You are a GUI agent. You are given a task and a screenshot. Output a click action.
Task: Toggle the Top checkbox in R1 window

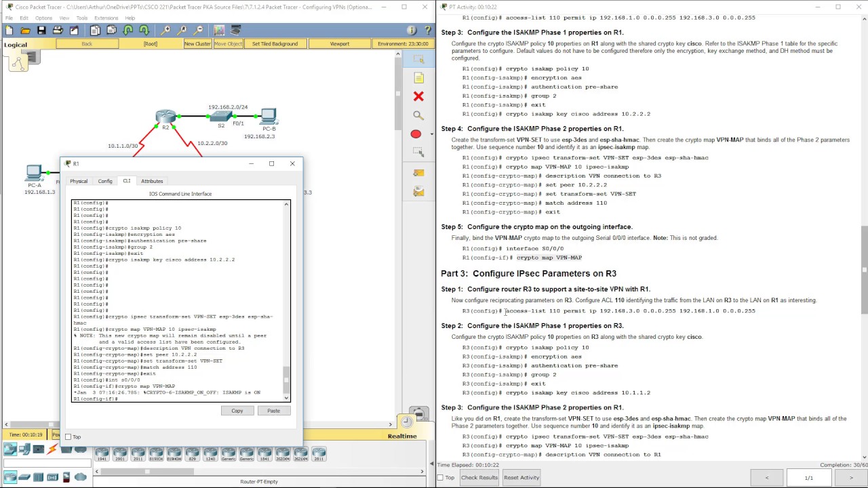[x=68, y=437]
